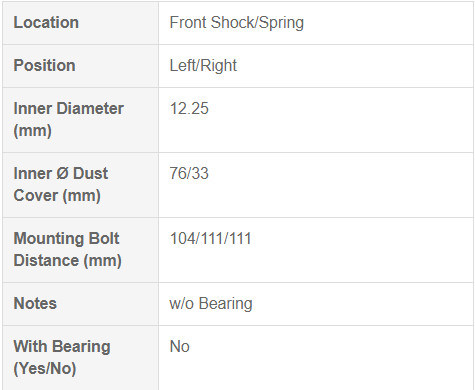This screenshot has height=390, width=475.
Task: Select the w/o Bearing note text
Action: (x=211, y=304)
